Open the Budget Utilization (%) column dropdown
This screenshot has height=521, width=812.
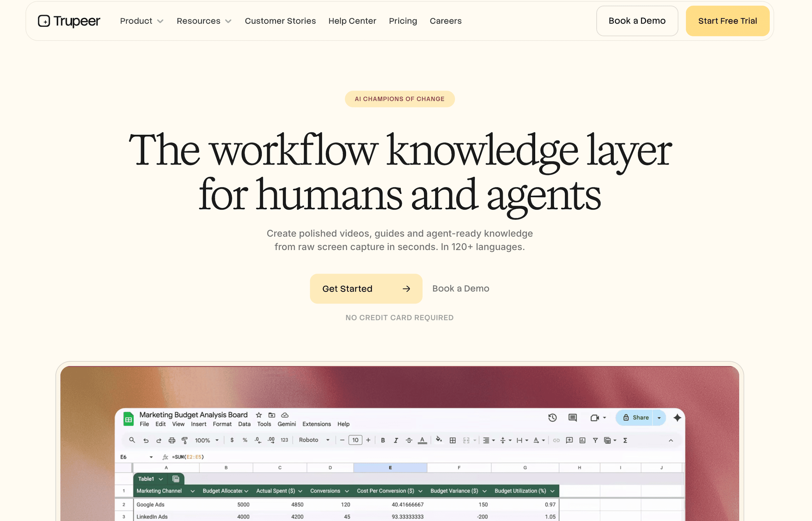(552, 491)
